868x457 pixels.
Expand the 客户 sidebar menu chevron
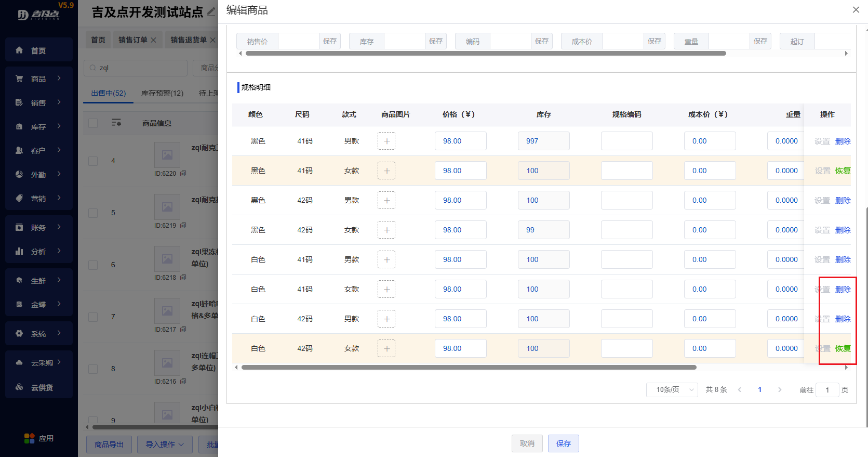pos(59,150)
